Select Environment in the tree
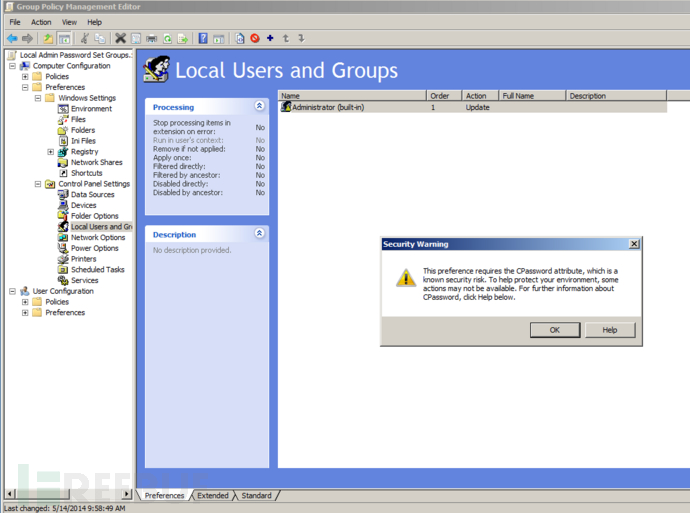 [91, 109]
